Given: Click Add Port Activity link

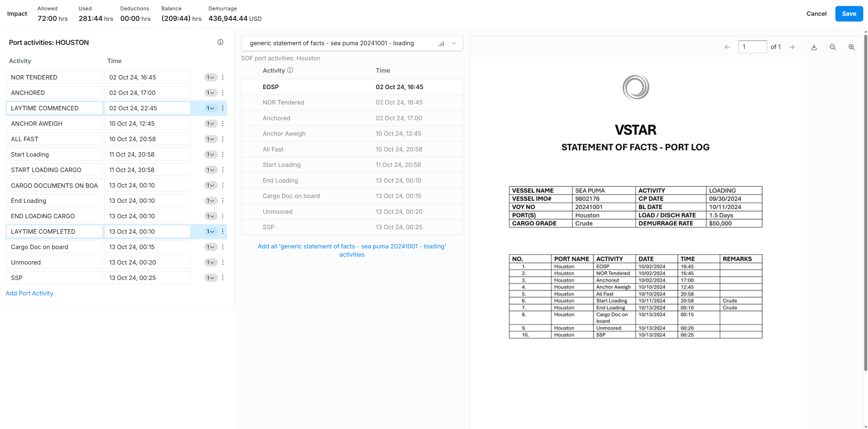Looking at the screenshot, I should [29, 293].
